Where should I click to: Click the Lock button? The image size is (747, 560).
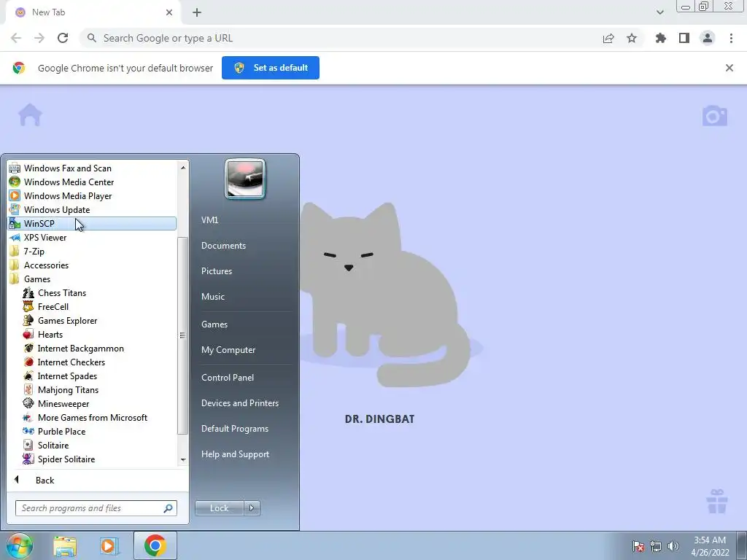219,508
